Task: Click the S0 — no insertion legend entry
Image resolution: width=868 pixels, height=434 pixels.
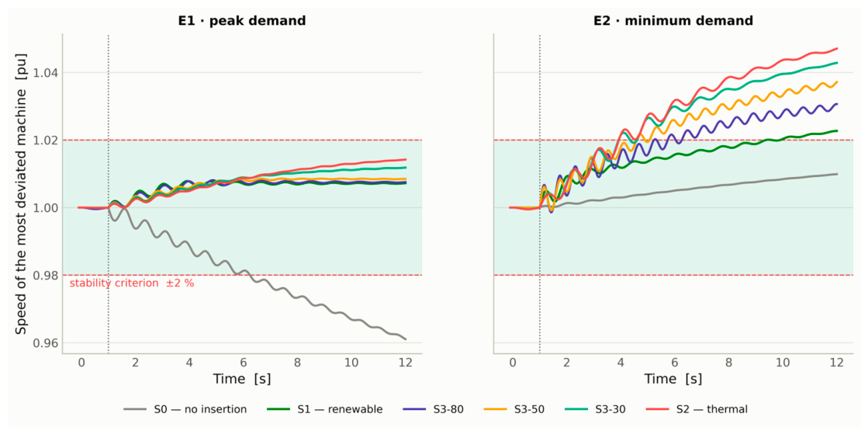Action: click(x=186, y=410)
